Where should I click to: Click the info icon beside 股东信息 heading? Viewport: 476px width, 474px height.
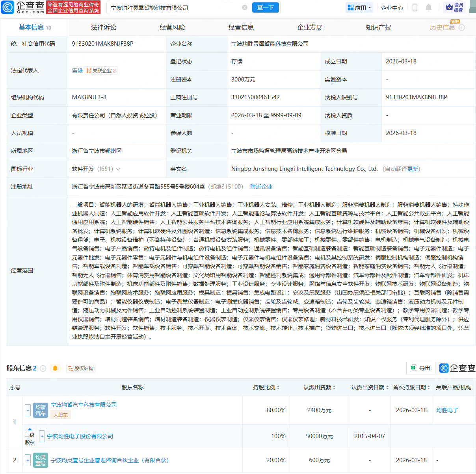click(x=43, y=368)
